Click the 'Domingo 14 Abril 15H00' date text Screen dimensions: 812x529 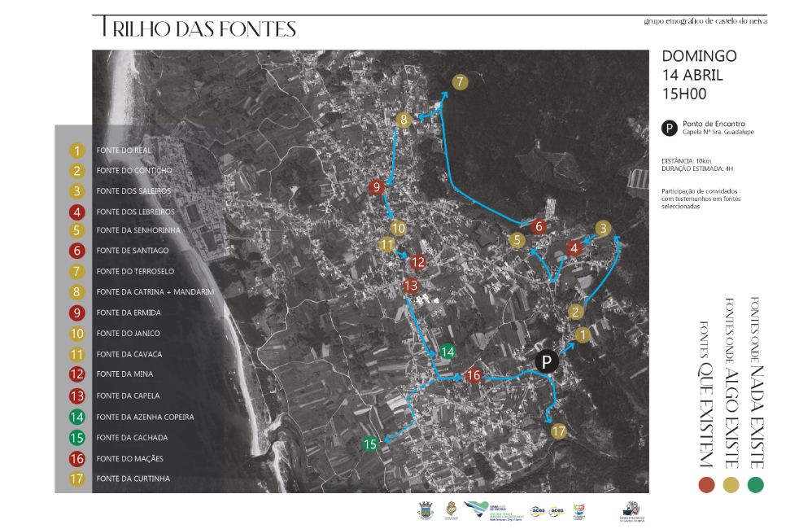[698, 75]
